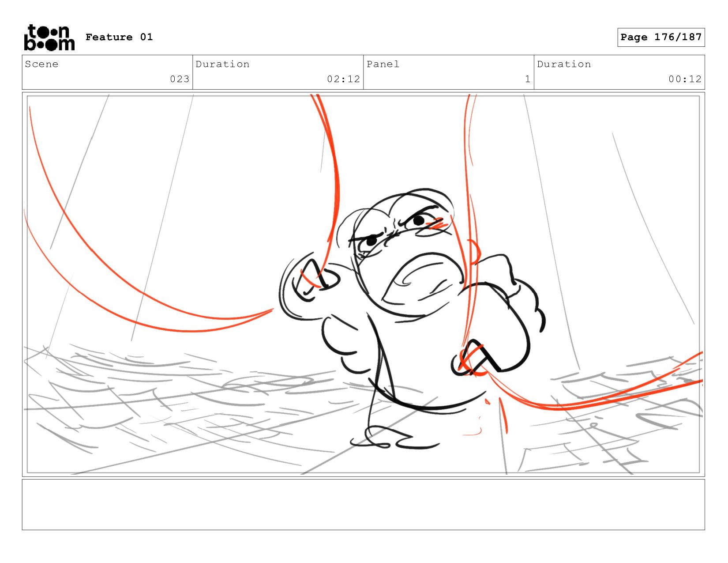The width and height of the screenshot is (728, 563).
Task: Click the scene number '023'
Action: [180, 79]
